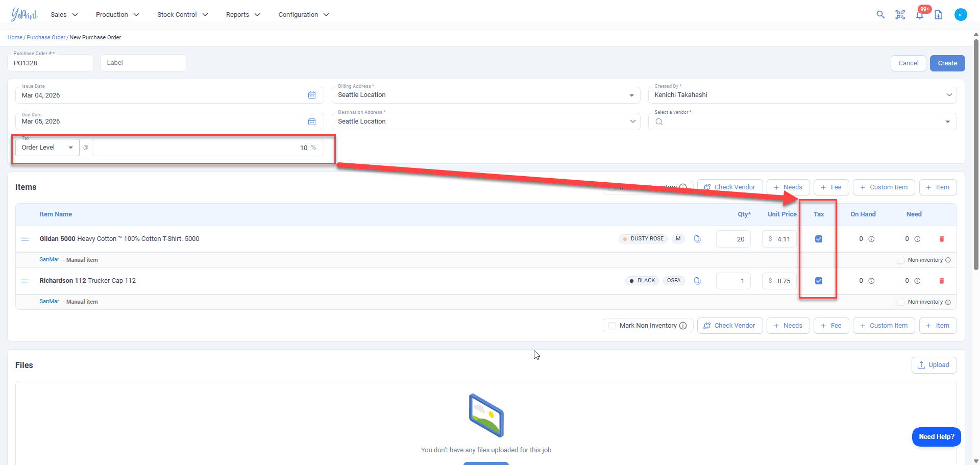Open the Stock Control menu
This screenshot has height=465, width=980.
[x=182, y=15]
